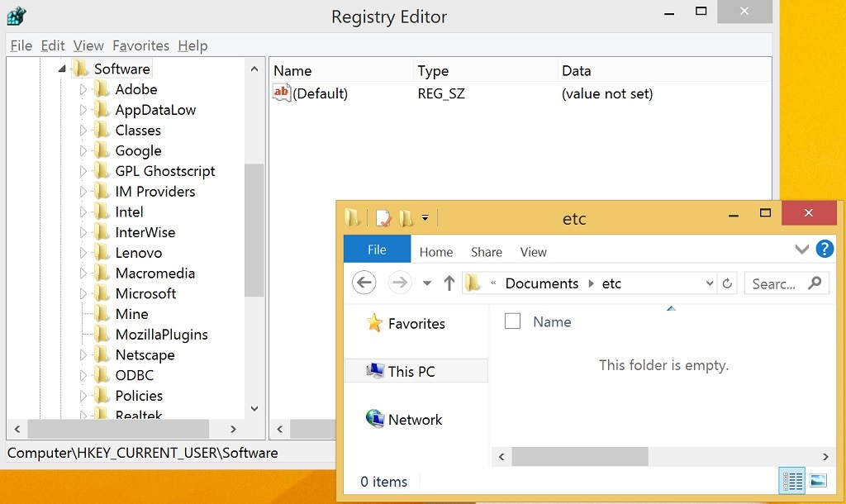The height and width of the screenshot is (504, 846).
Task: Refresh the etc folder address bar
Action: pyautogui.click(x=727, y=283)
